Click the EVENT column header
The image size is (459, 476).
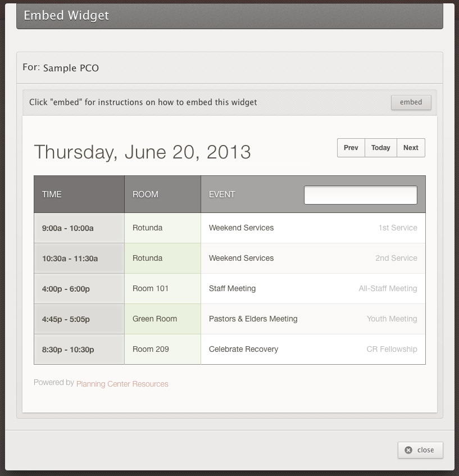(x=222, y=194)
